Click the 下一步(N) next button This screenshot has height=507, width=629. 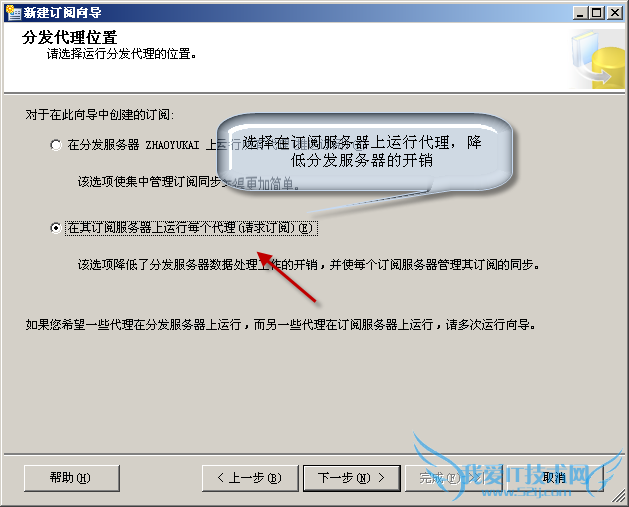pos(351,478)
